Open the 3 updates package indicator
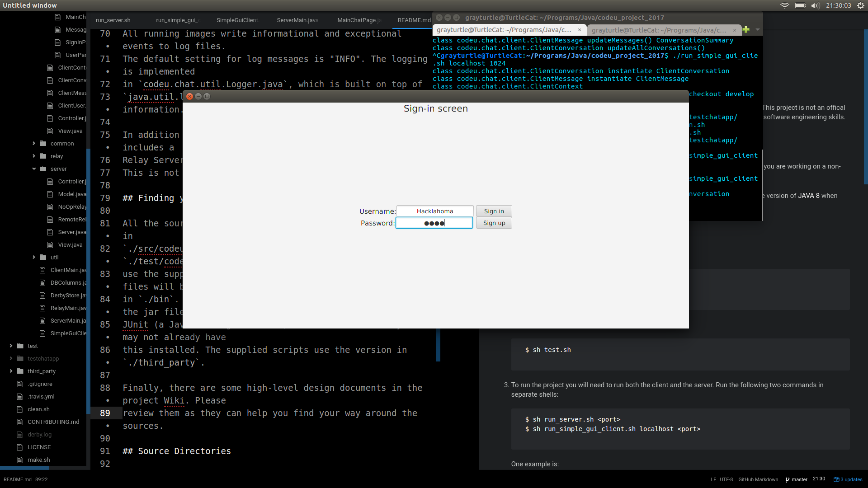The height and width of the screenshot is (488, 868). coord(848,479)
